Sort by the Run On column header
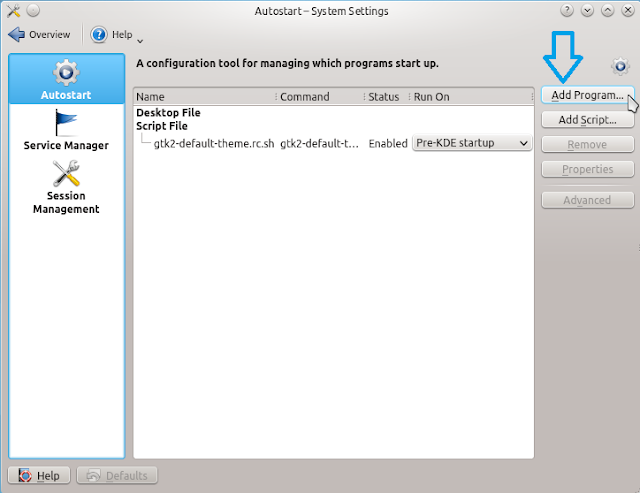640x493 pixels. click(472, 97)
